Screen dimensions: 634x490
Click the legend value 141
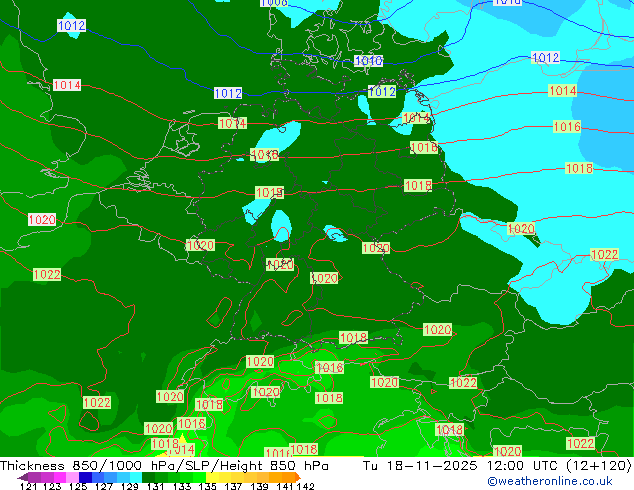285,486
